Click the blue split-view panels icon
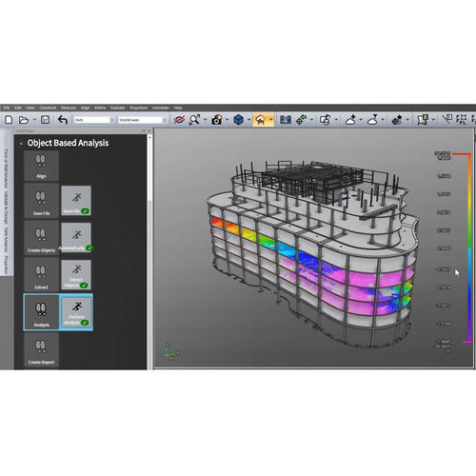Image resolution: width=476 pixels, height=476 pixels. click(286, 120)
